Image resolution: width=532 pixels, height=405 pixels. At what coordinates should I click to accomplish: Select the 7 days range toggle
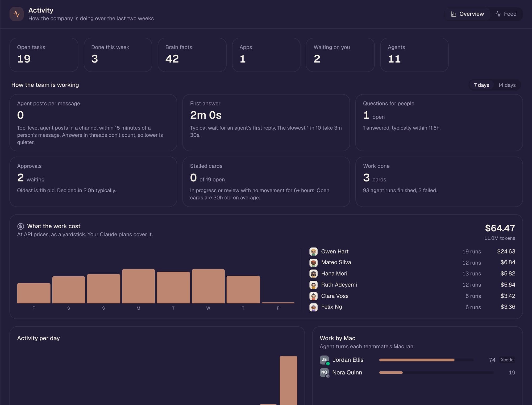481,85
